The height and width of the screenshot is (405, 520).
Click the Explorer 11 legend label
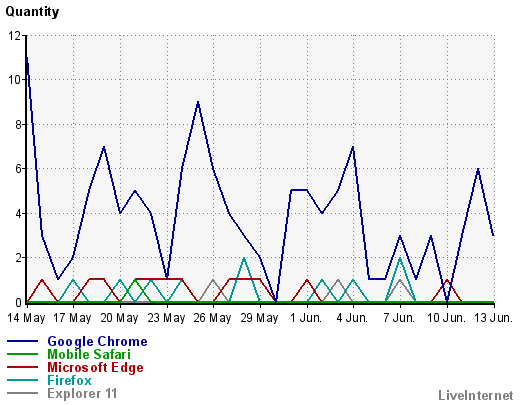point(82,393)
